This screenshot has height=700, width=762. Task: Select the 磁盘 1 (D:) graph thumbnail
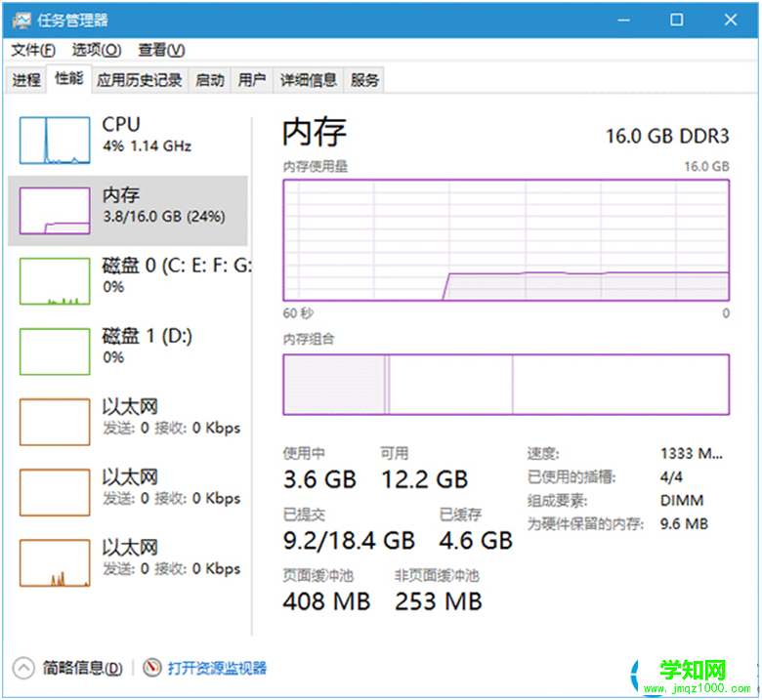point(55,350)
